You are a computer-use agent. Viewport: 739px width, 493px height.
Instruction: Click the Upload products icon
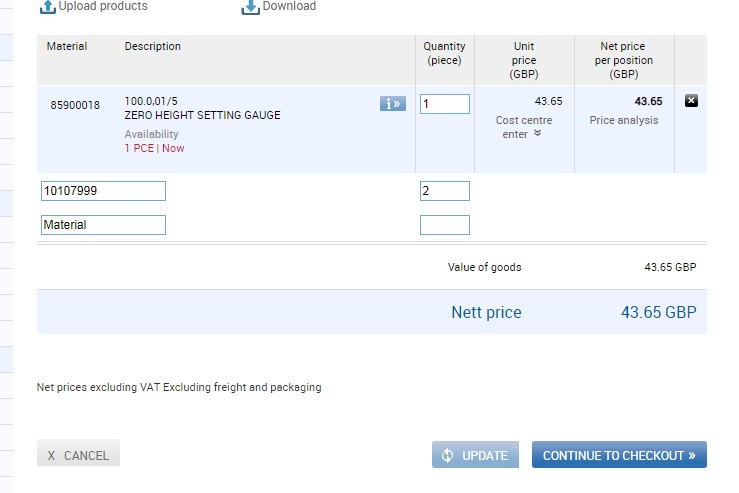coord(48,7)
